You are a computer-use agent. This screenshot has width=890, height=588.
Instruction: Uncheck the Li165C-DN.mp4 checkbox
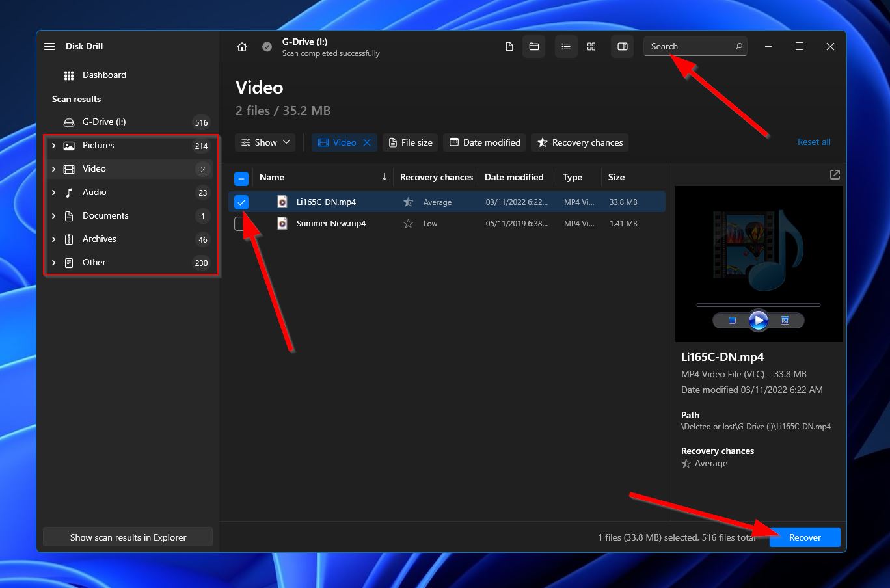pyautogui.click(x=241, y=202)
